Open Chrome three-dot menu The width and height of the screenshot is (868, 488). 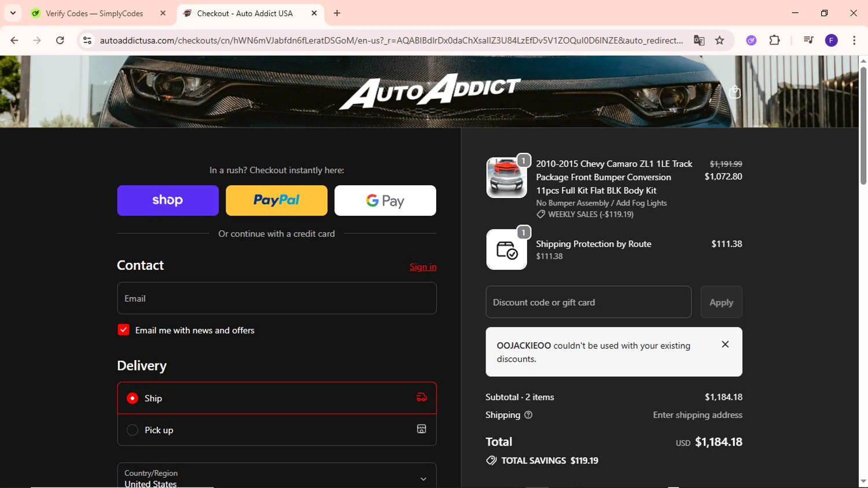[854, 41]
